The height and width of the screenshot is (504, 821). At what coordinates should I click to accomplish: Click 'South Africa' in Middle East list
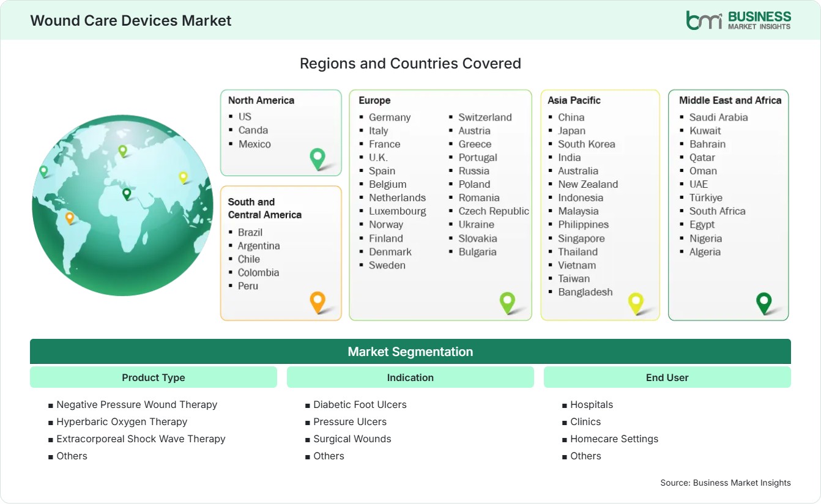pos(718,212)
